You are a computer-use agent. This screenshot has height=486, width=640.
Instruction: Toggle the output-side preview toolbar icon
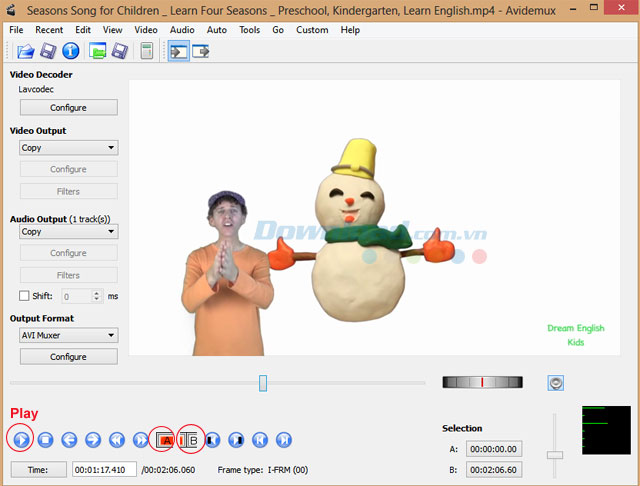point(201,51)
